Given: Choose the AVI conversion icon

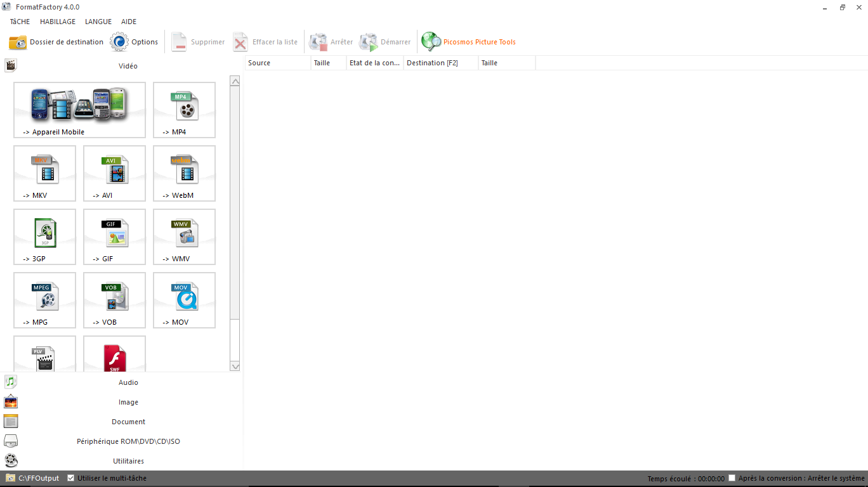Looking at the screenshot, I should (x=114, y=173).
